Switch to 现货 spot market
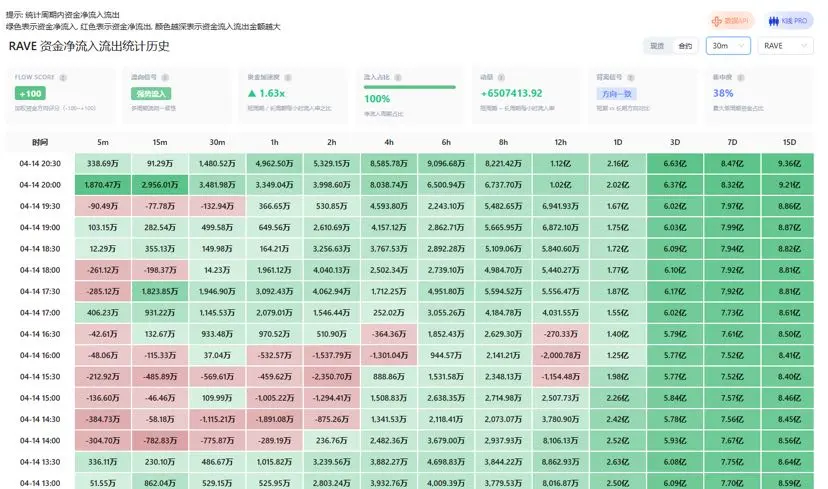The height and width of the screenshot is (489, 828). [657, 46]
